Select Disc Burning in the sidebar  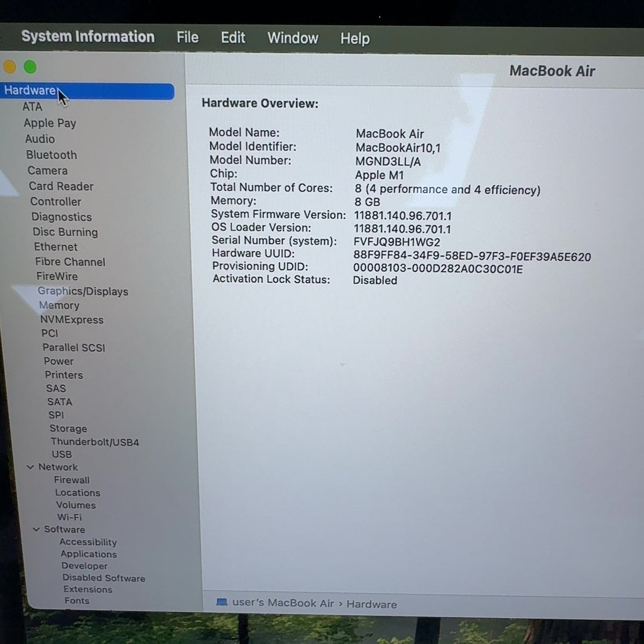65,232
